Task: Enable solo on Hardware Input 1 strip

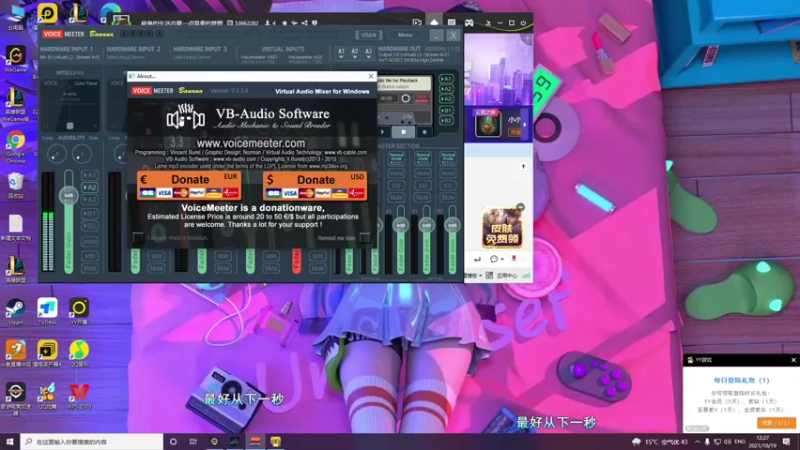Action: [x=90, y=256]
